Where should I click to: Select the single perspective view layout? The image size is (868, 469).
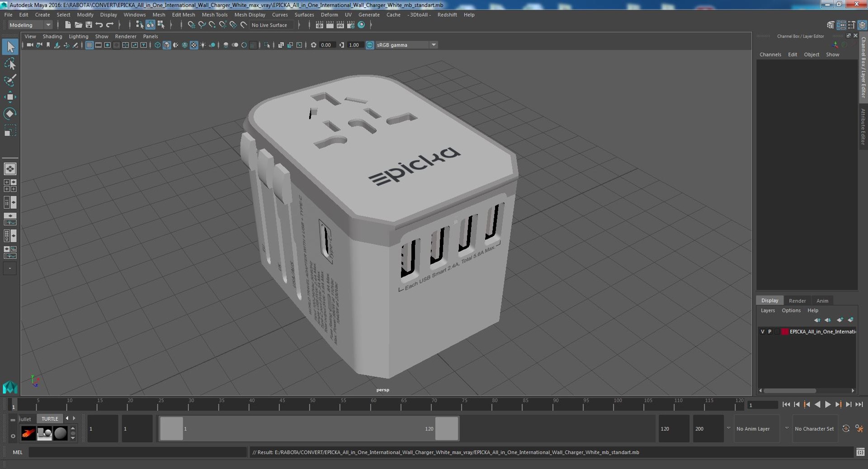click(x=10, y=169)
